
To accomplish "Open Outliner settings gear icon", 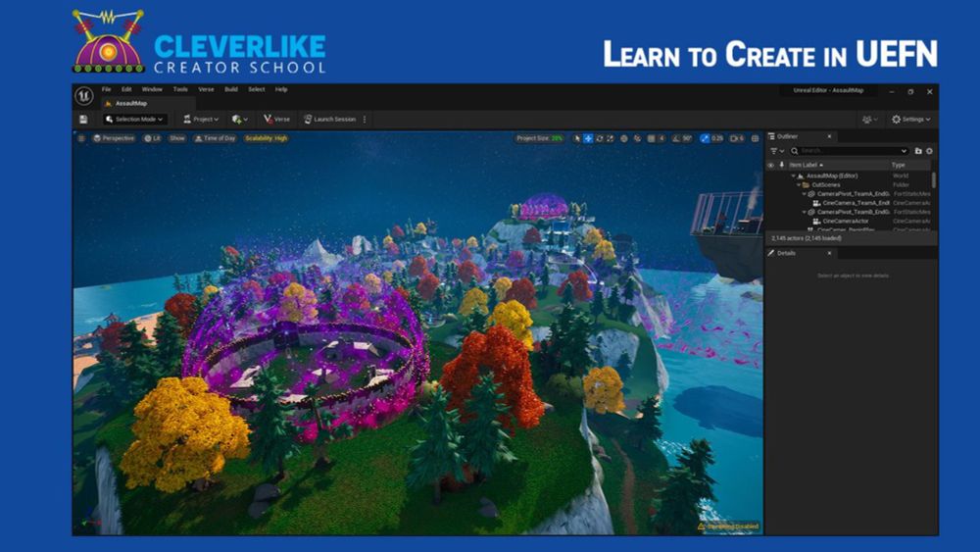I will [929, 151].
